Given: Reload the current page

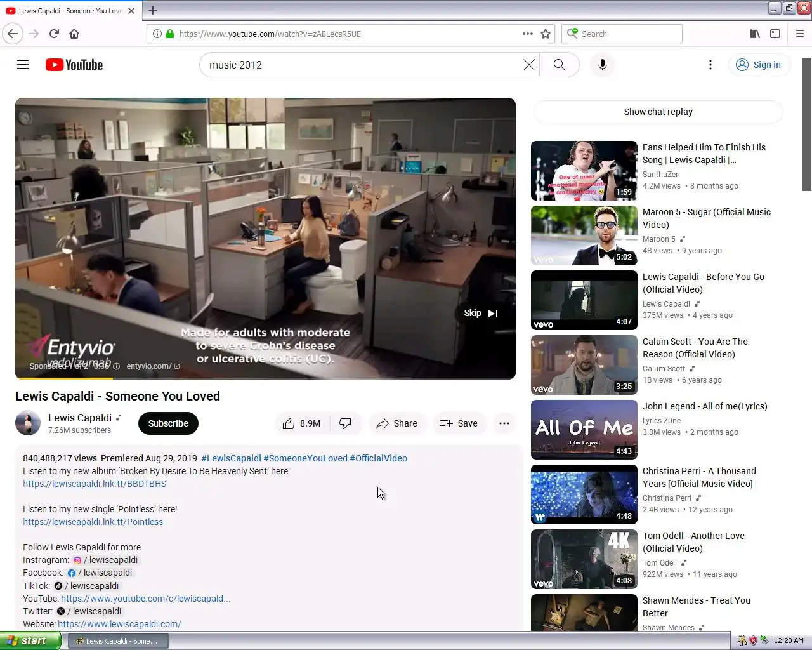Looking at the screenshot, I should (x=55, y=34).
